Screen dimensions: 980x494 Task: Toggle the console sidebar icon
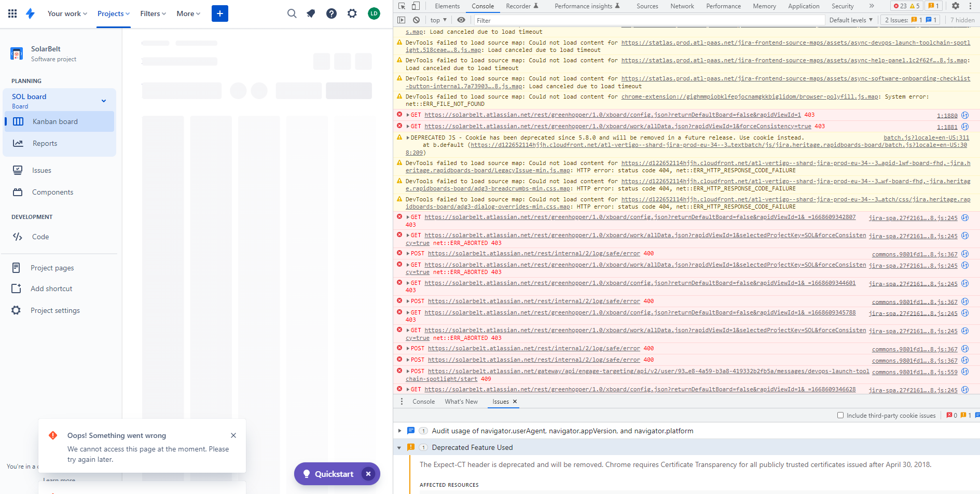pyautogui.click(x=401, y=20)
